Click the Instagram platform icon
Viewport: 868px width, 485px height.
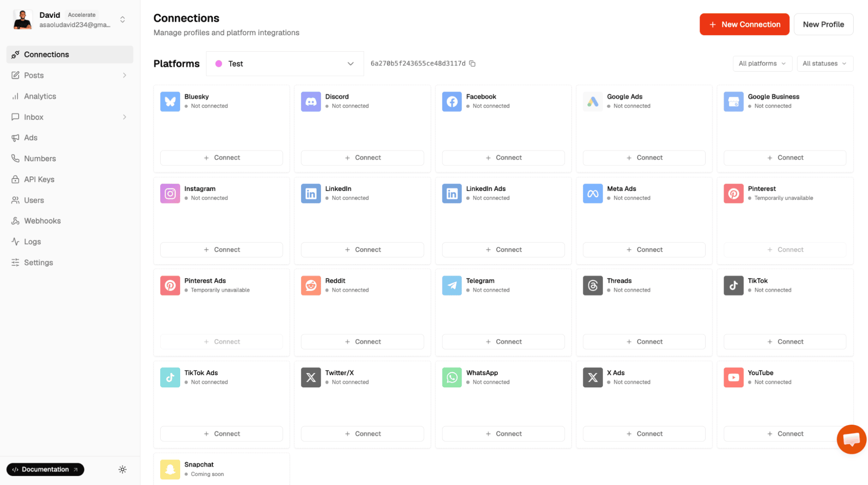(x=170, y=193)
